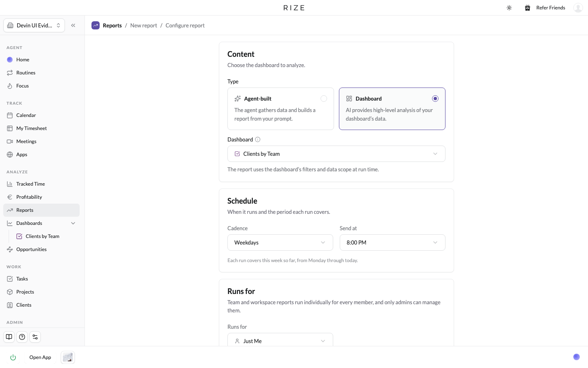The height and width of the screenshot is (368, 588).
Task: Open the user avatar menu
Action: (578, 8)
